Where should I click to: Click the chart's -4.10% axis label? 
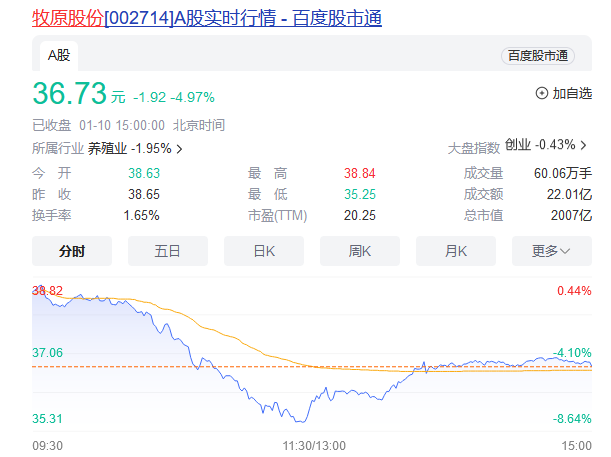pos(572,353)
